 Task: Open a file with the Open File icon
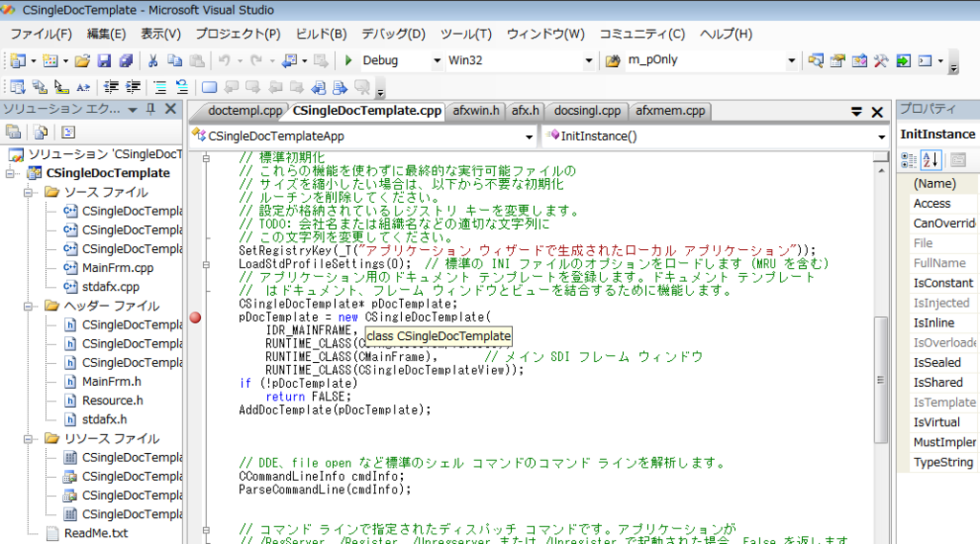pyautogui.click(x=82, y=60)
